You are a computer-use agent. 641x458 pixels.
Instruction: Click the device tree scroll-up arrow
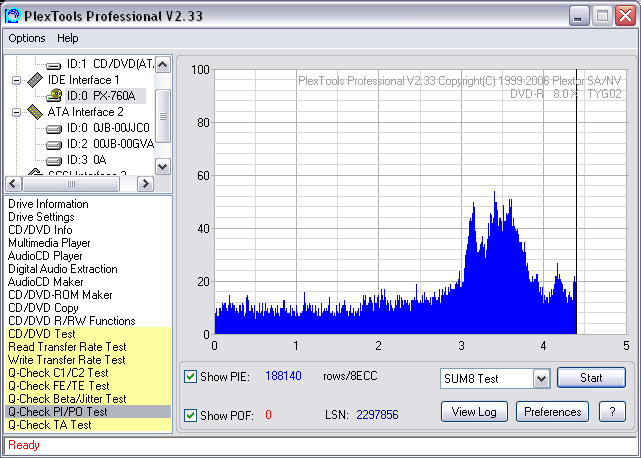coord(163,65)
